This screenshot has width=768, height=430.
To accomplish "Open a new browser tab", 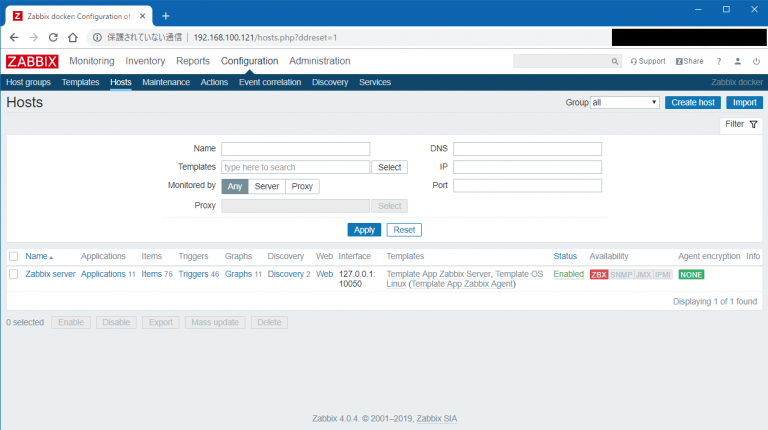I will 166,16.
